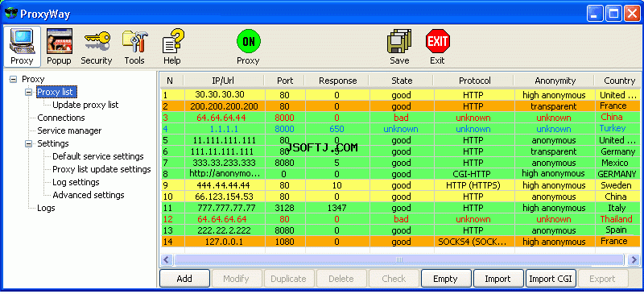Image resolution: width=644 pixels, height=294 pixels.
Task: Click the horizontal scrollbar right arrow
Action: pos(634,259)
